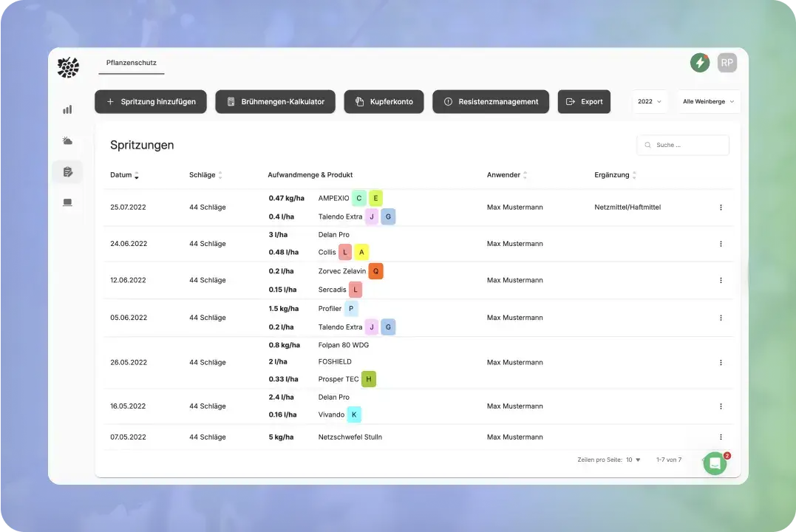Click Spritzung hinzufügen button
The image size is (796, 532).
[x=150, y=102]
